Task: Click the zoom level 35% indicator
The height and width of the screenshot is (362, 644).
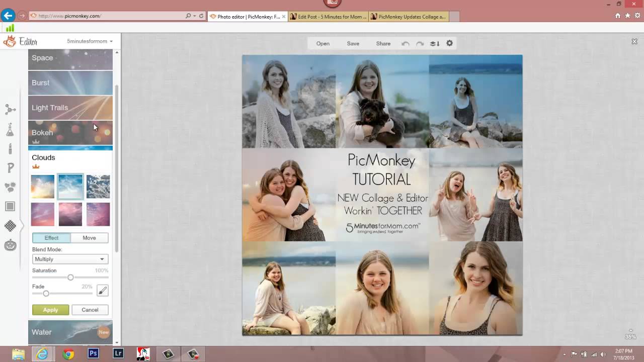Action: [630, 337]
